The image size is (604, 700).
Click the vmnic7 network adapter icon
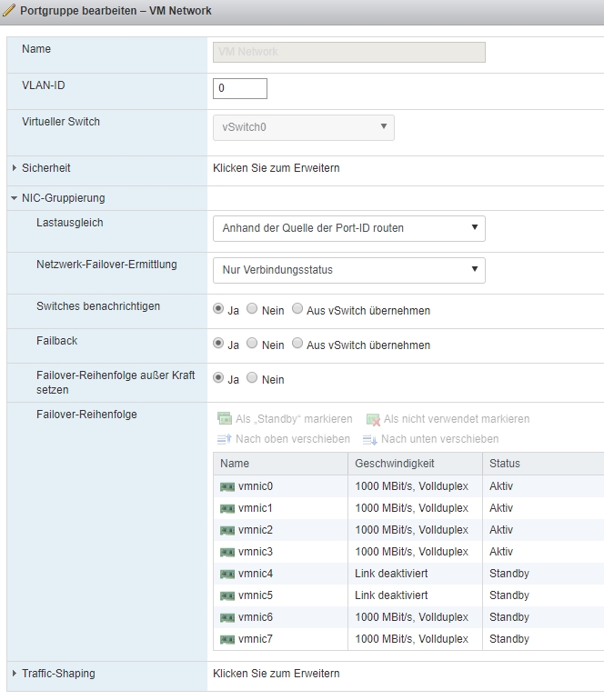click(227, 639)
